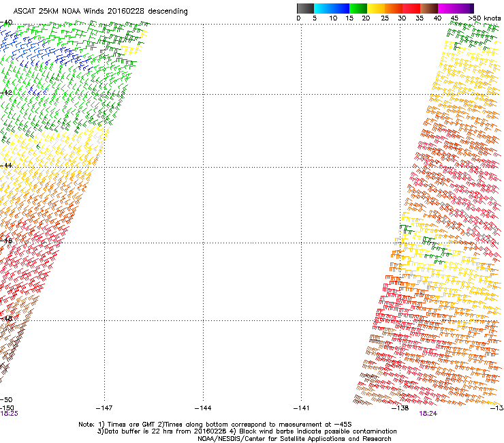504x443 pixels.
Task: Click the legend's "40" knots label
Action: click(437, 18)
